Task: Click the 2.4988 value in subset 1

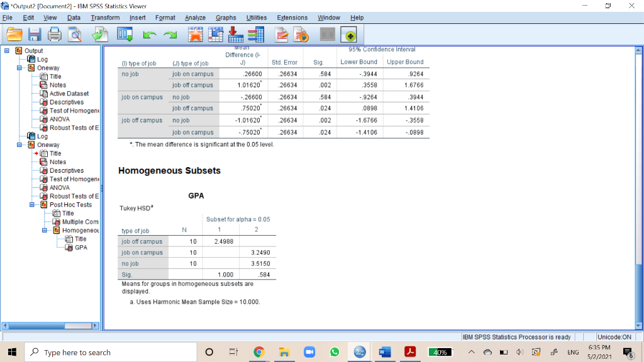Action: pyautogui.click(x=224, y=241)
